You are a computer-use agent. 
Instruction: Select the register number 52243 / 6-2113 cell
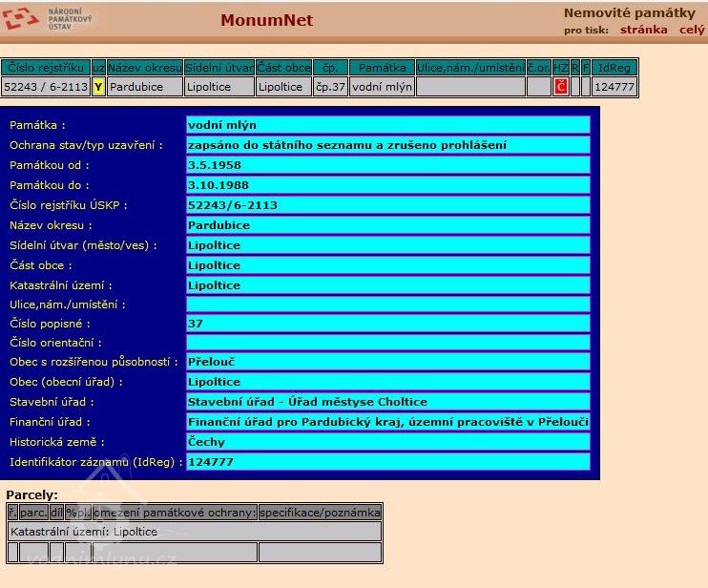point(45,87)
